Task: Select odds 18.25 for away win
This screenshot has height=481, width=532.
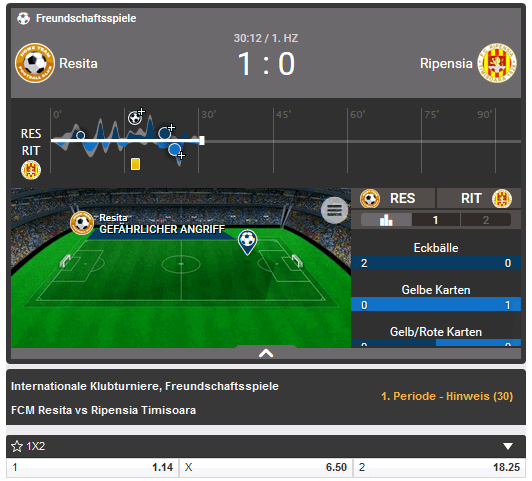Action: pos(439,467)
